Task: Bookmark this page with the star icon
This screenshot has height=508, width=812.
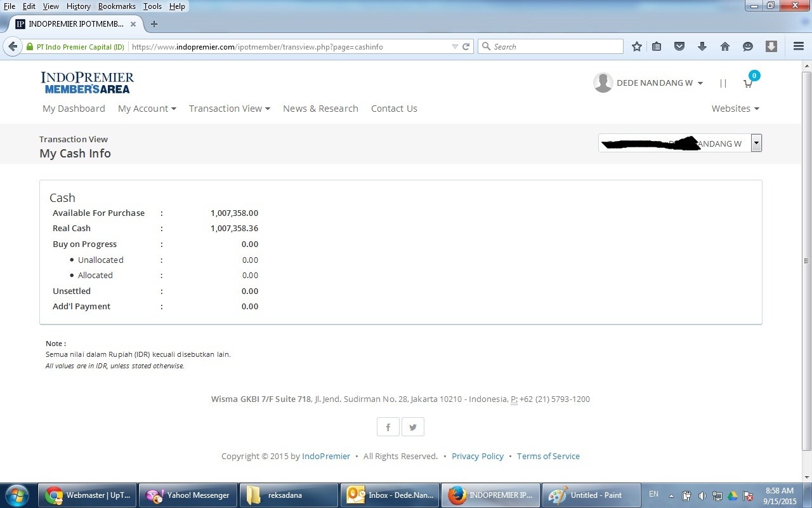Action: coord(637,46)
